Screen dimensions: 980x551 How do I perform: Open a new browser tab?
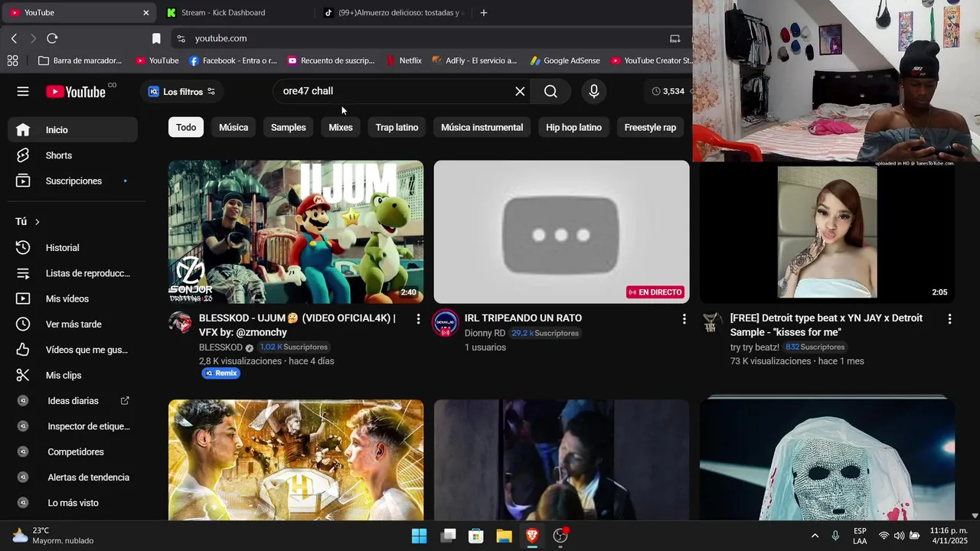pos(483,12)
